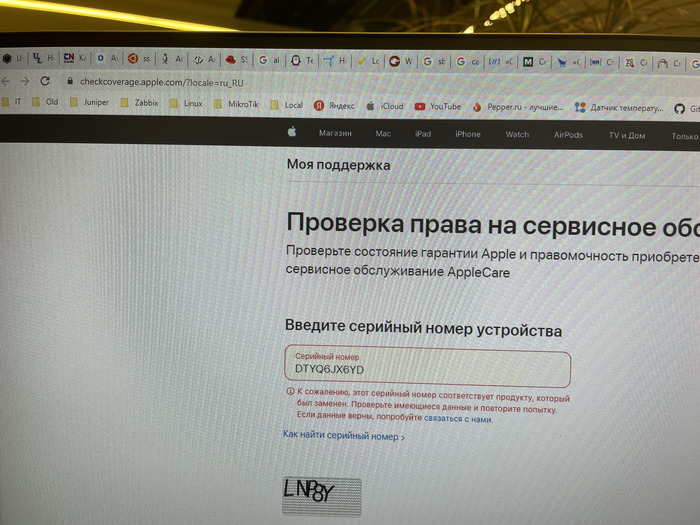Viewport: 700px width, 525px height.
Task: Open the tab with the arch-shaped icon
Action: click(668, 64)
